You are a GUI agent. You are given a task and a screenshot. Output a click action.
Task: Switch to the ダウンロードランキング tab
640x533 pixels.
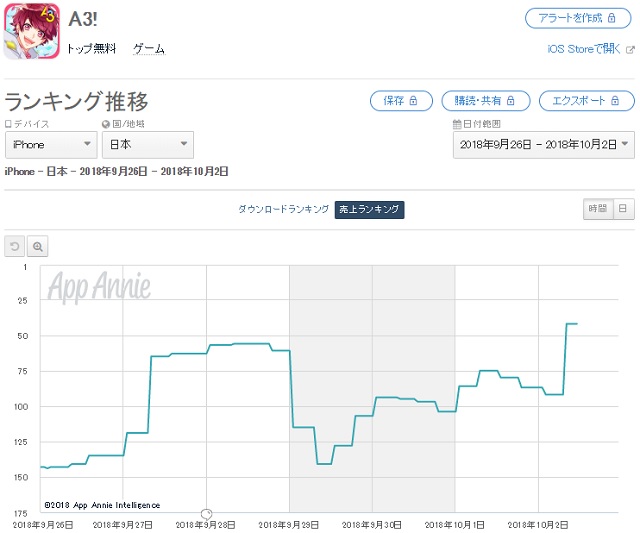tap(284, 209)
